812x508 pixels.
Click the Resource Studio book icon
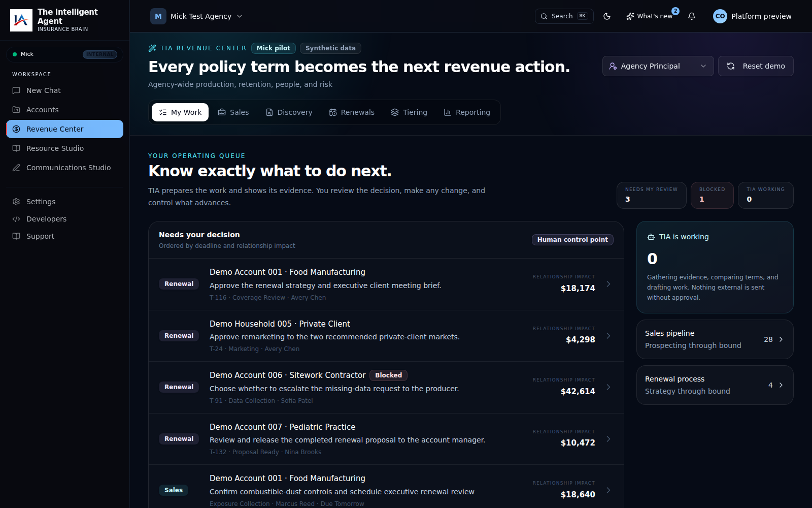tap(16, 148)
